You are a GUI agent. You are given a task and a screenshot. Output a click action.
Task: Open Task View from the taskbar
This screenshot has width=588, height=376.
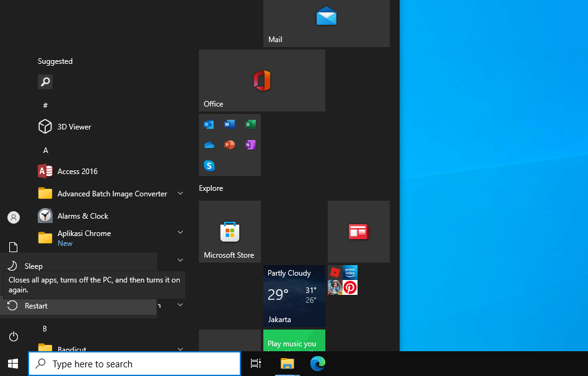tap(256, 363)
